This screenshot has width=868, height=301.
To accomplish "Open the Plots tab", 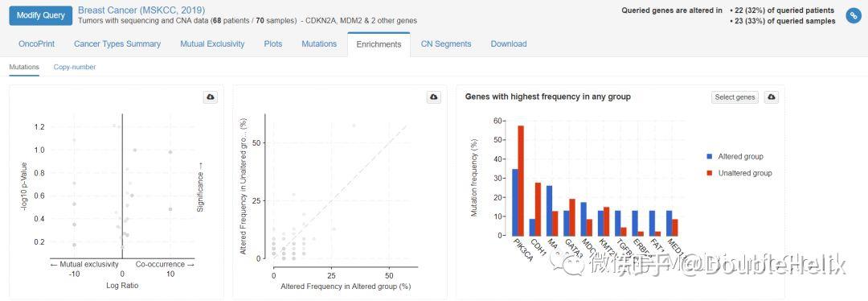I will pyautogui.click(x=273, y=43).
